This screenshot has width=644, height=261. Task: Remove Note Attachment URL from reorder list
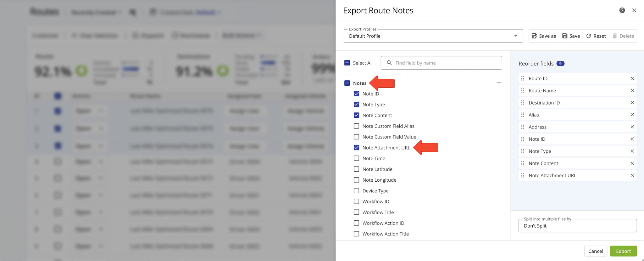click(x=632, y=175)
